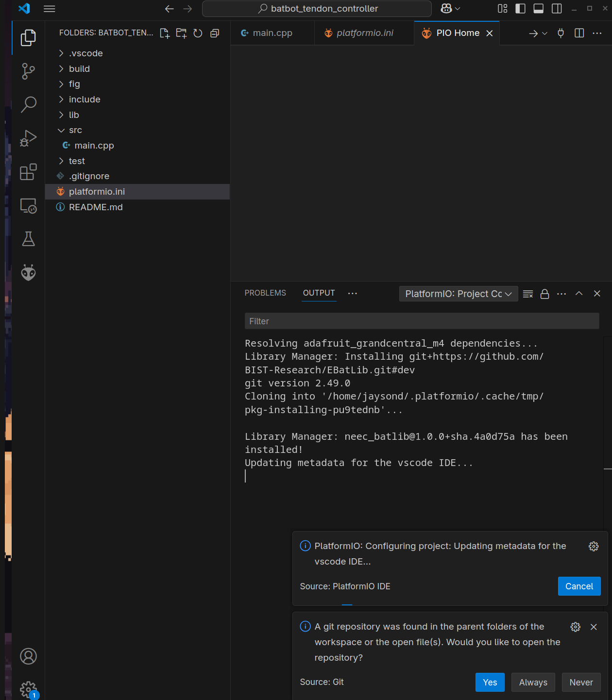Open the Manage gear in activity bar
Viewport: 612px width, 700px height.
point(28,689)
